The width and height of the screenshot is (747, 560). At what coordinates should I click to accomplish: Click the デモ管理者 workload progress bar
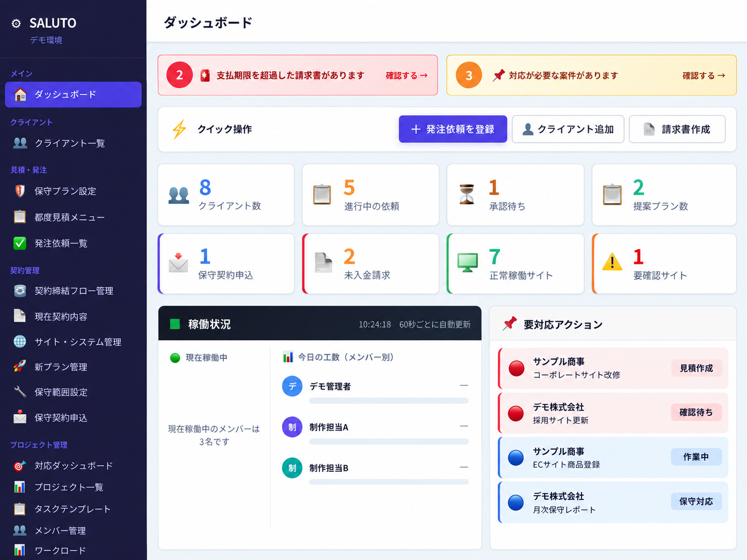pyautogui.click(x=389, y=401)
